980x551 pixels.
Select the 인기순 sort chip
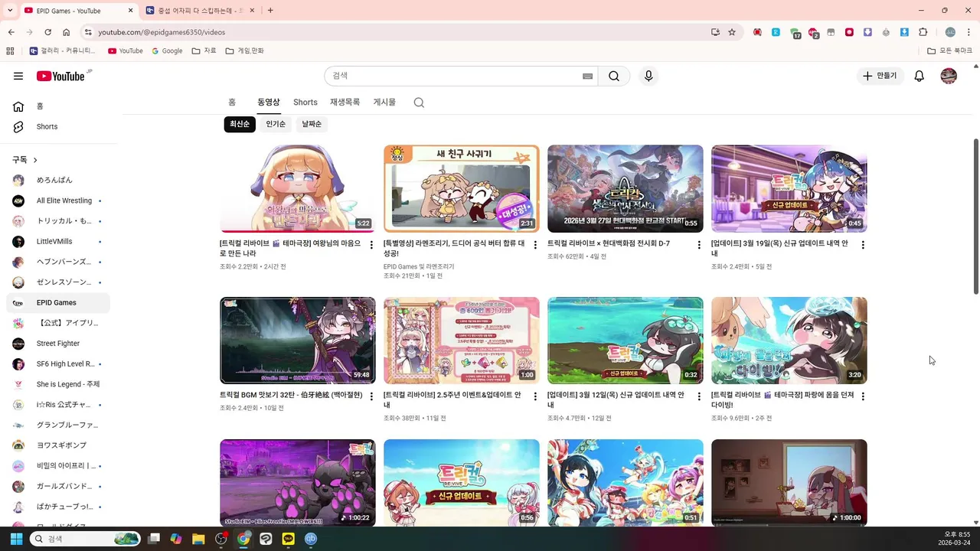(276, 124)
